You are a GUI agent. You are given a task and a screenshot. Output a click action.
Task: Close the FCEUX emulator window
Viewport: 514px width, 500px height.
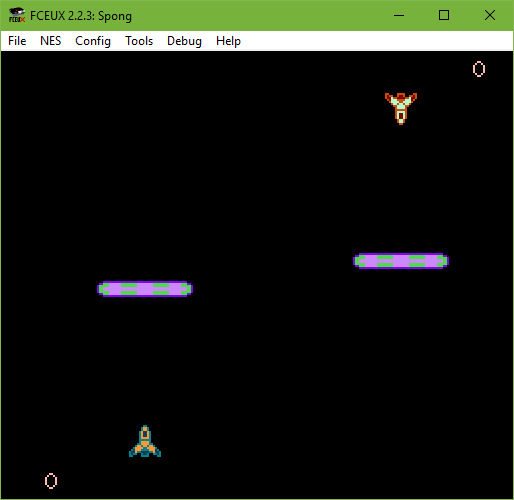point(490,15)
